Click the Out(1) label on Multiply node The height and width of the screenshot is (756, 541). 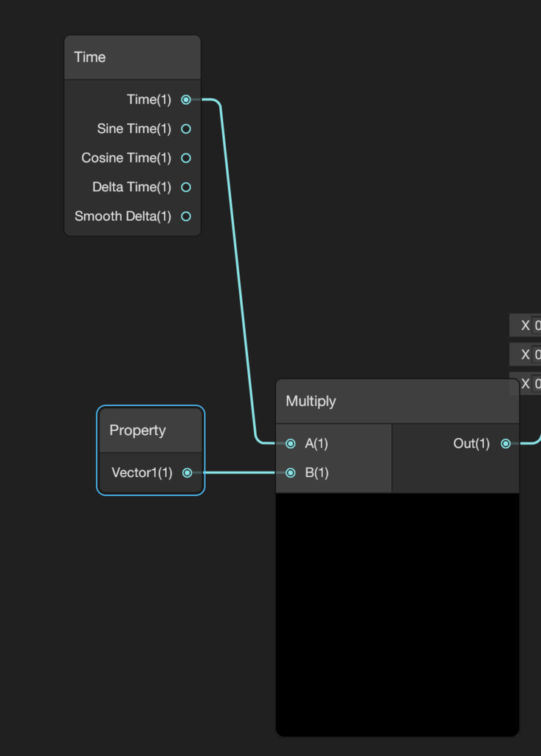[471, 444]
